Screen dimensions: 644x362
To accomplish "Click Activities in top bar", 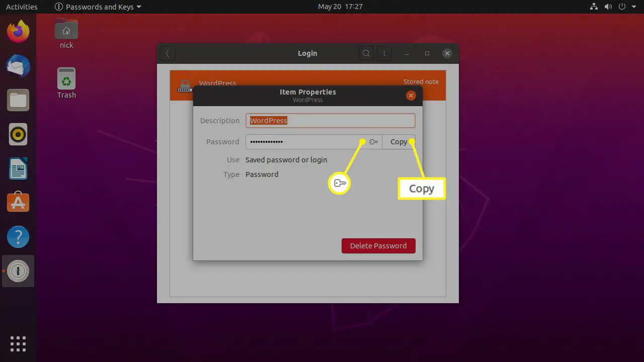I will [x=22, y=7].
